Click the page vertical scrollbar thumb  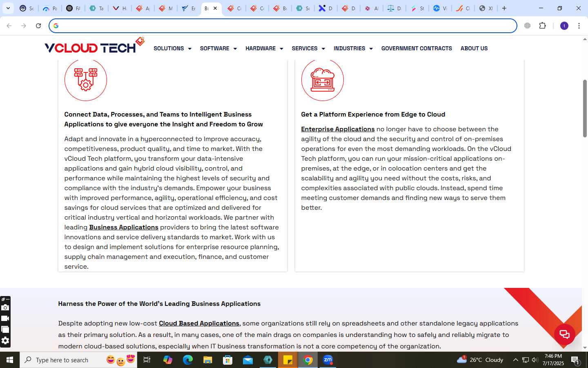point(585,108)
